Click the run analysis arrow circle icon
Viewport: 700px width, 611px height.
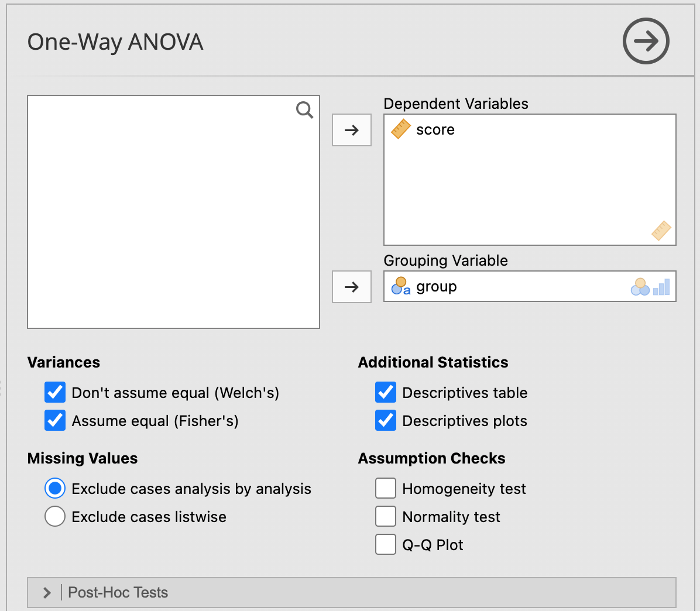coord(646,41)
